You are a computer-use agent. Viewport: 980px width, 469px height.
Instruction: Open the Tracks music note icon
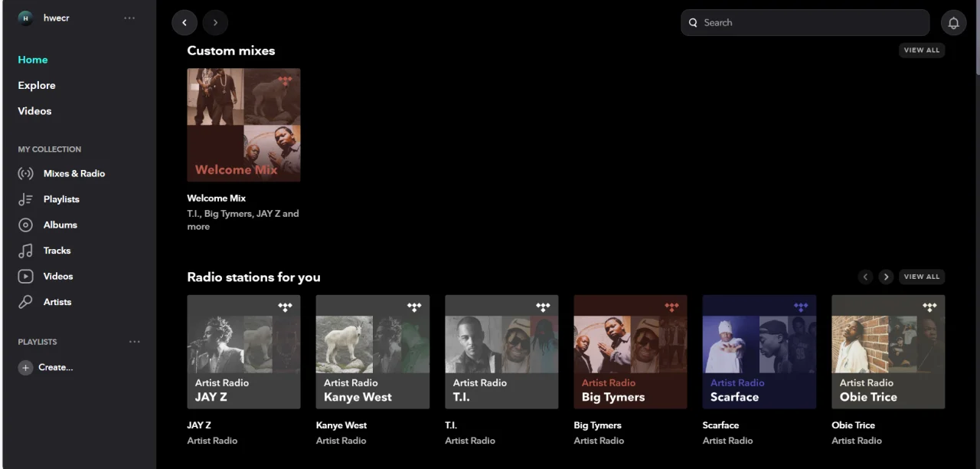[x=25, y=251]
